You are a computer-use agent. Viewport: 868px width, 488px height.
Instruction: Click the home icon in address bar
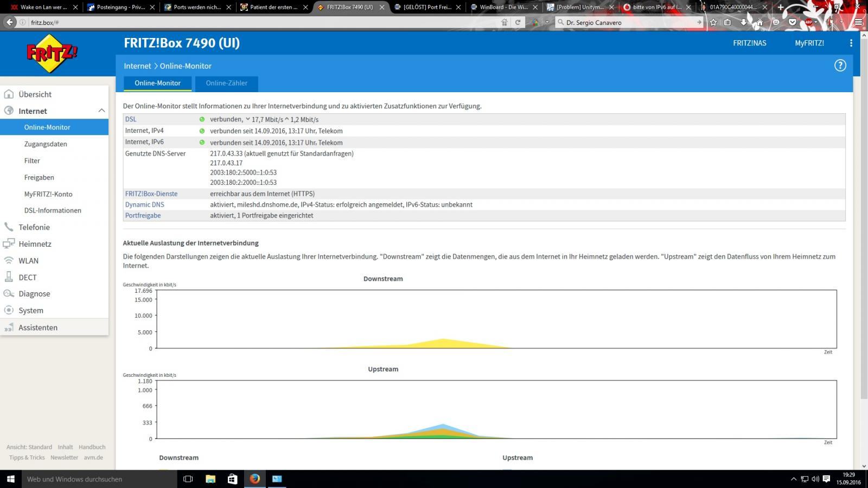504,22
